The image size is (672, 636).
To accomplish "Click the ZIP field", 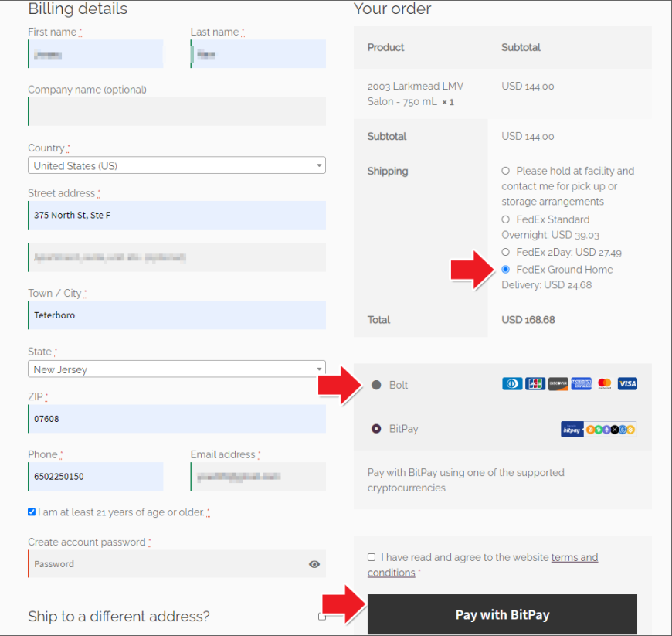I will [x=177, y=419].
